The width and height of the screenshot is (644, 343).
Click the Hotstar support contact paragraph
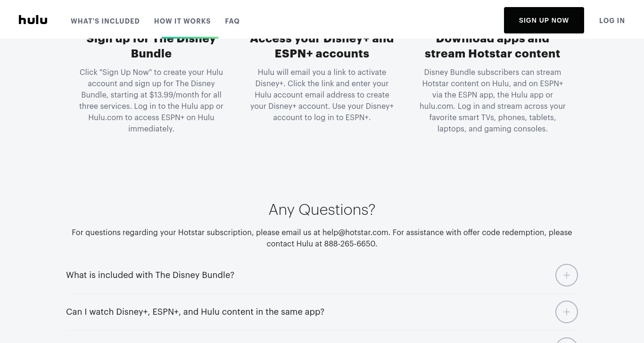[x=322, y=238]
